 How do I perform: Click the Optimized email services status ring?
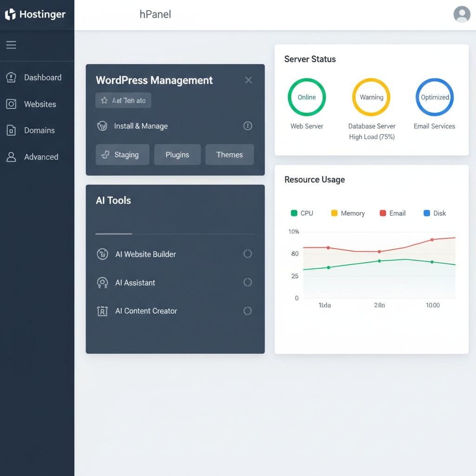(435, 97)
